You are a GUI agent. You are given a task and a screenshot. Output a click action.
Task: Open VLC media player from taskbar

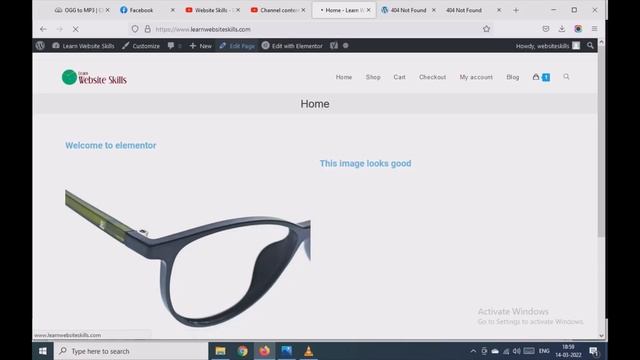pyautogui.click(x=309, y=351)
